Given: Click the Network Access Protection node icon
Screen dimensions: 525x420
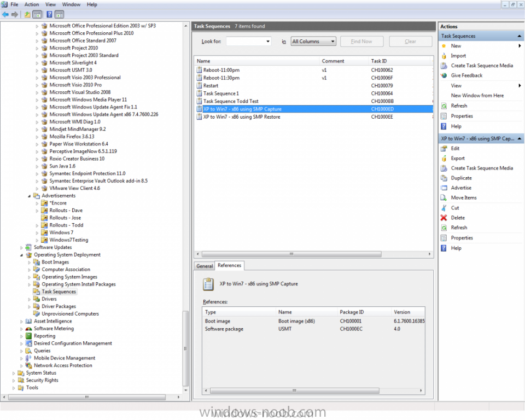Looking at the screenshot, I should (x=29, y=365).
